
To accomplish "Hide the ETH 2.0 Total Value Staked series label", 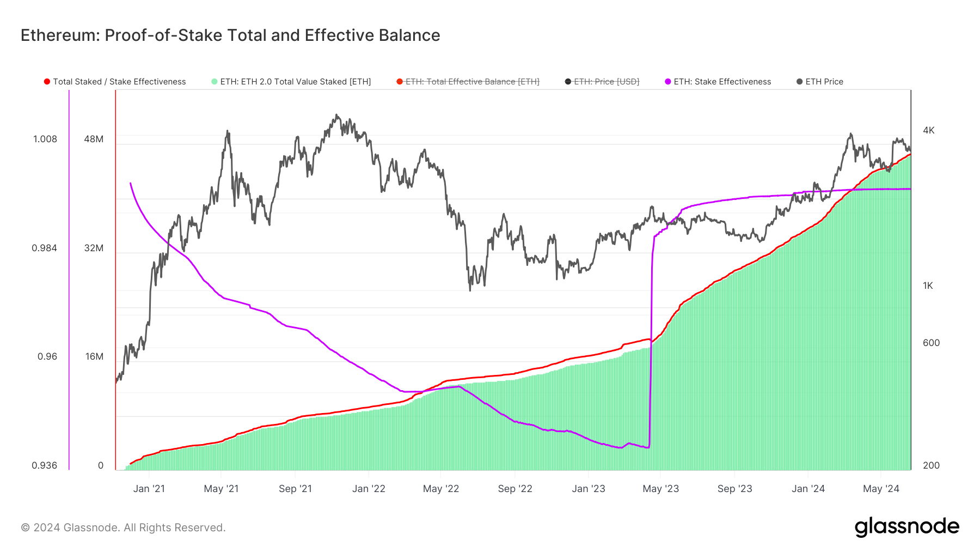I will [296, 82].
